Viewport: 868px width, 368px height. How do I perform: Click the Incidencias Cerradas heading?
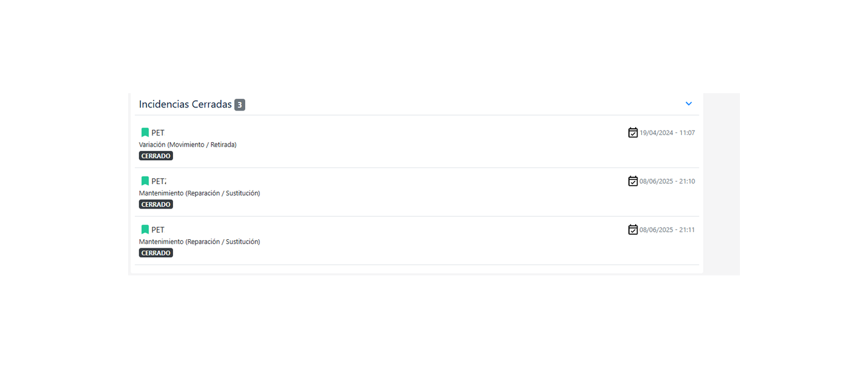[x=185, y=104]
